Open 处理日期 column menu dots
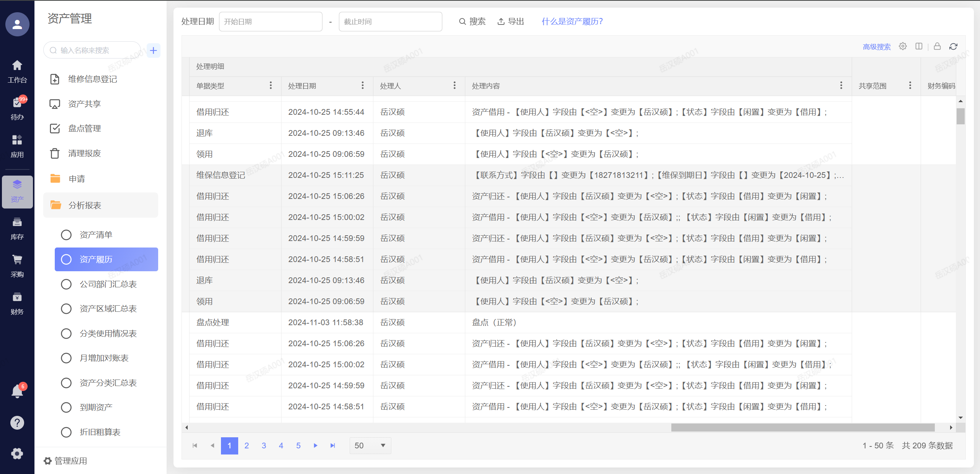The height and width of the screenshot is (474, 980). pyautogui.click(x=363, y=85)
